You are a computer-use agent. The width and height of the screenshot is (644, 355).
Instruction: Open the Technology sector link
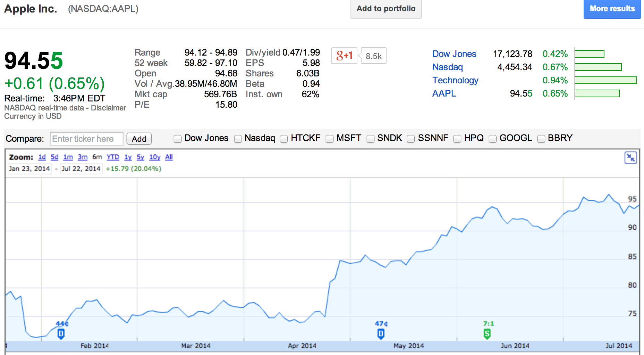455,80
